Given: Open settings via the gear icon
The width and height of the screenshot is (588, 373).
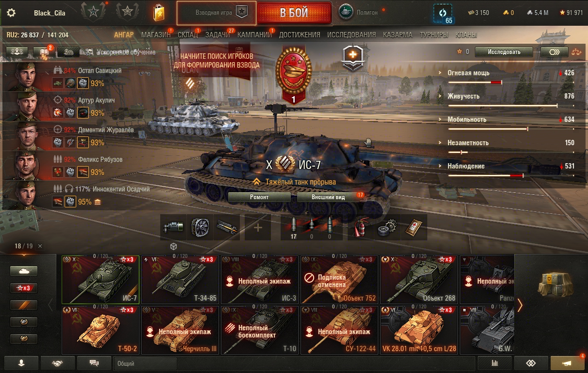Looking at the screenshot, I should coord(11,13).
